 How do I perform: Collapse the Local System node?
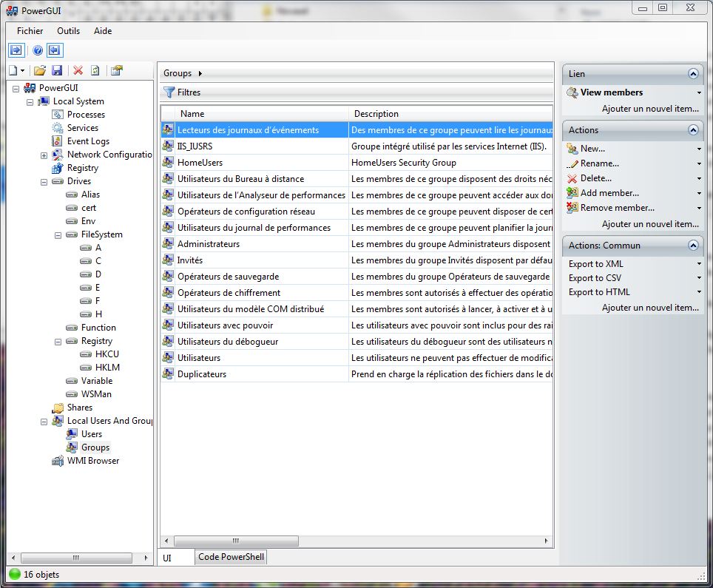point(30,102)
